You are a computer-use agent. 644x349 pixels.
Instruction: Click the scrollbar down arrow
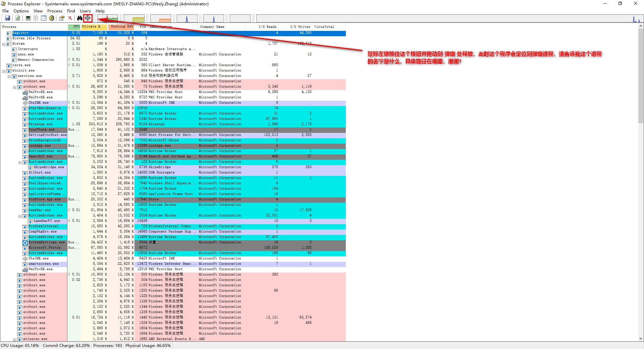(x=641, y=339)
